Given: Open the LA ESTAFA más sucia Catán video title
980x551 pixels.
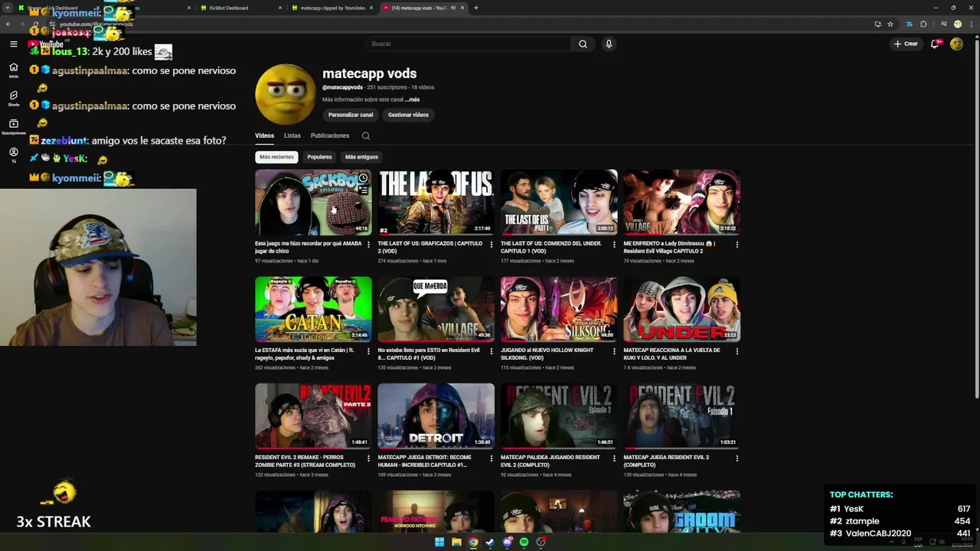Looking at the screenshot, I should pyautogui.click(x=305, y=354).
